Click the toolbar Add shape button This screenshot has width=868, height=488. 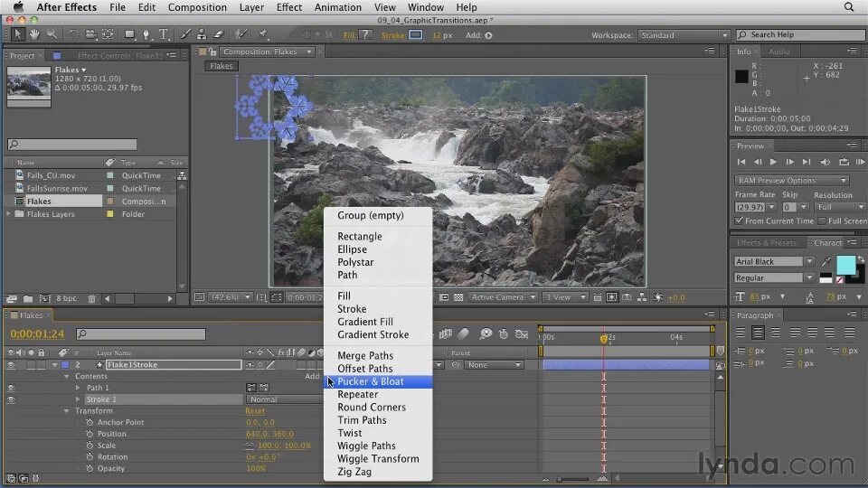[x=488, y=35]
